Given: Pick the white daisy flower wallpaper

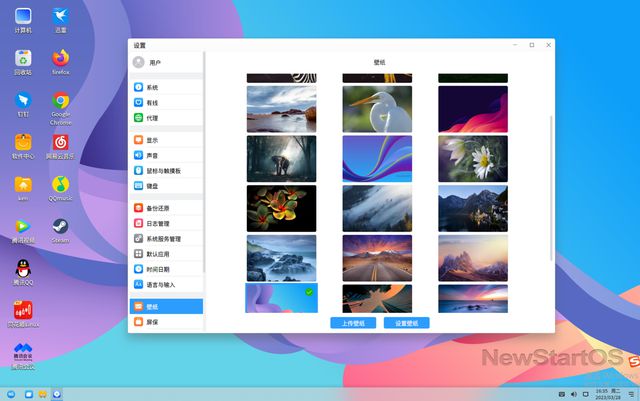Looking at the screenshot, I should pos(472,158).
